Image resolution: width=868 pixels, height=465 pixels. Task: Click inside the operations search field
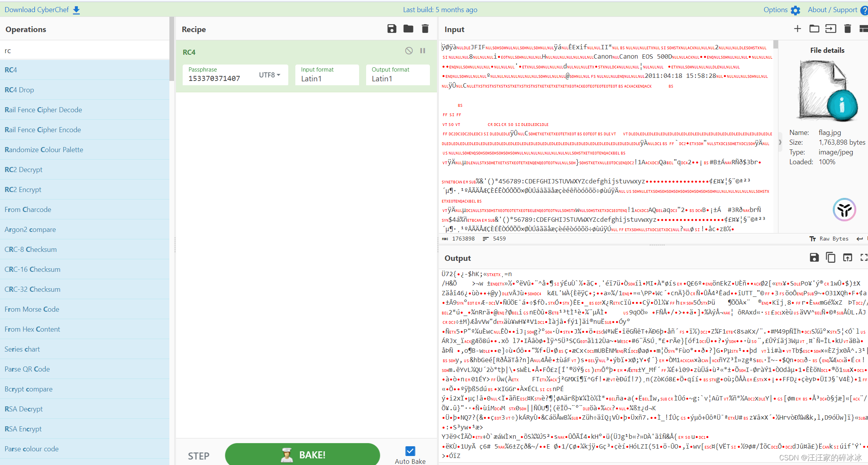(84, 50)
